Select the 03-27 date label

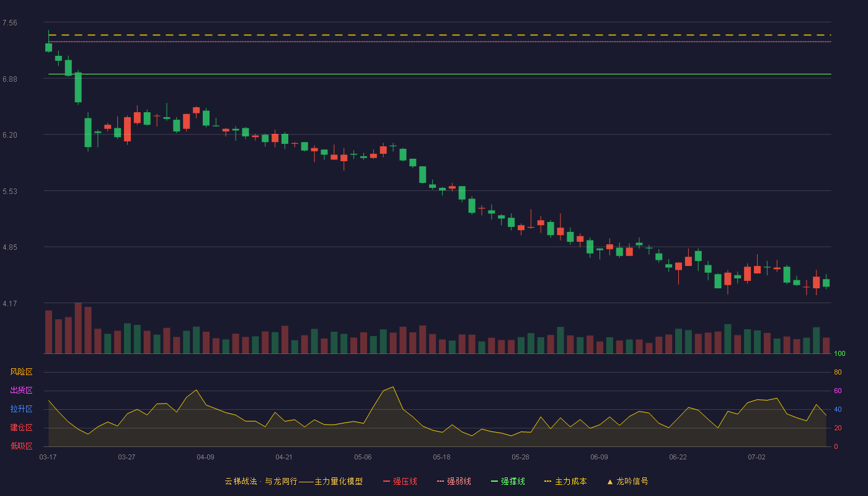(126, 457)
